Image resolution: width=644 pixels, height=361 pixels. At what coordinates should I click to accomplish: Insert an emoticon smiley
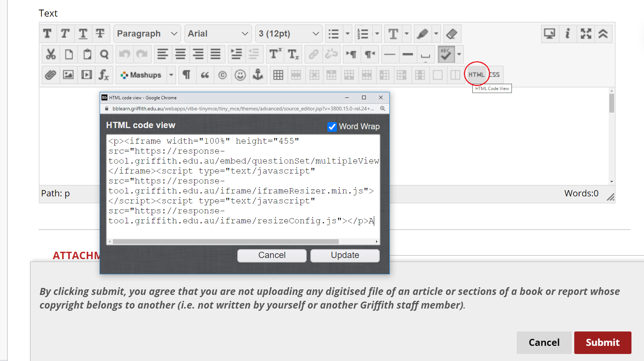coord(240,75)
